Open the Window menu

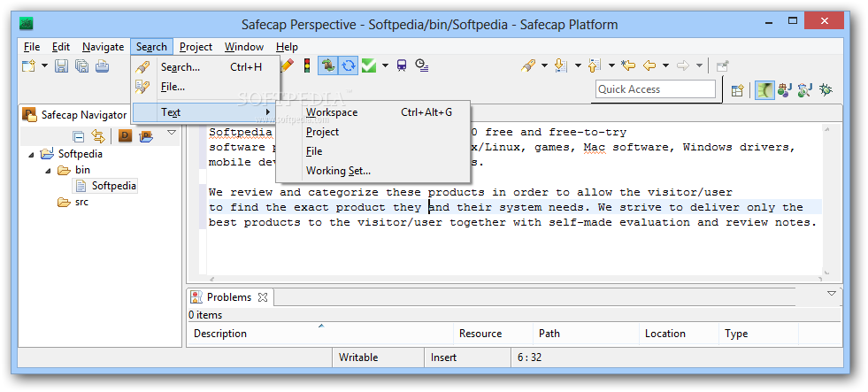tap(244, 47)
